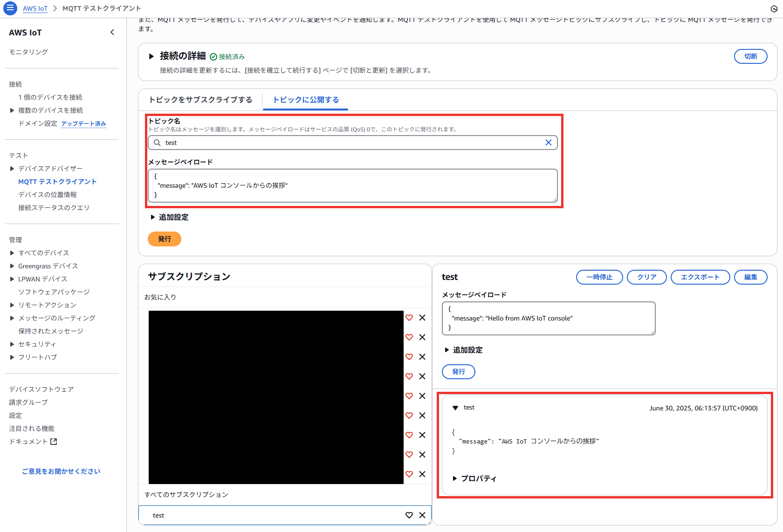Click 発行 in the test subscription panel

point(459,372)
